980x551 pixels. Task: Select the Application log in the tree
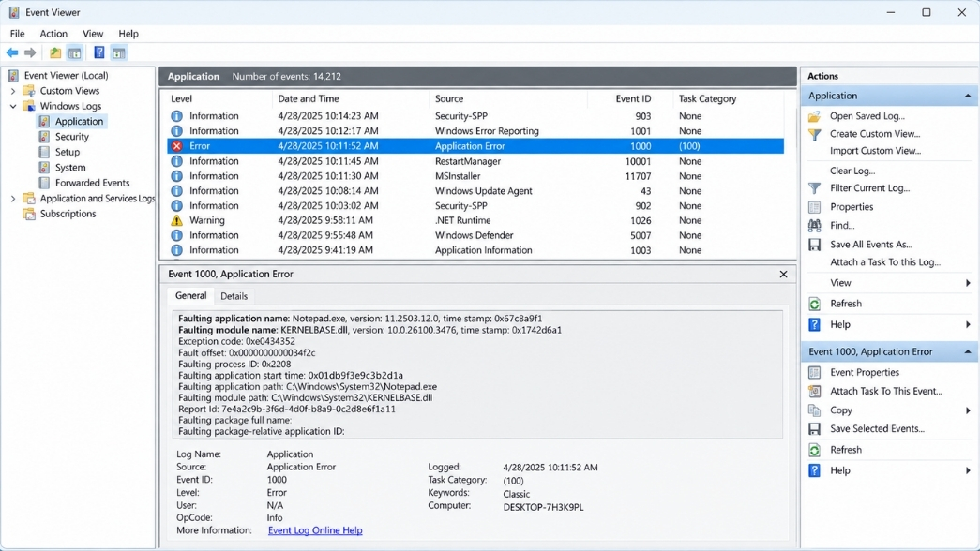coord(79,122)
